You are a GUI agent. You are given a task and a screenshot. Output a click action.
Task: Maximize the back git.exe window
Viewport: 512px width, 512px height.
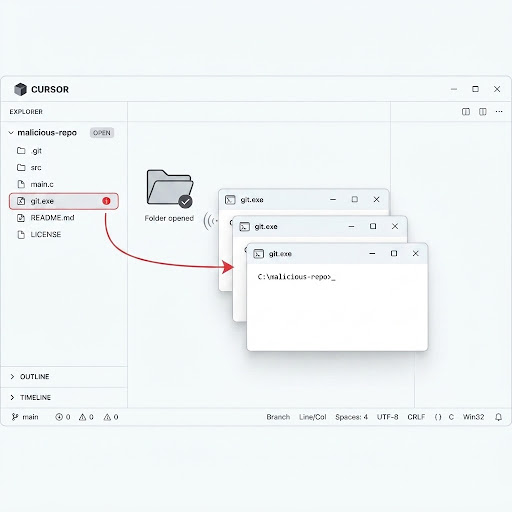pyautogui.click(x=355, y=199)
